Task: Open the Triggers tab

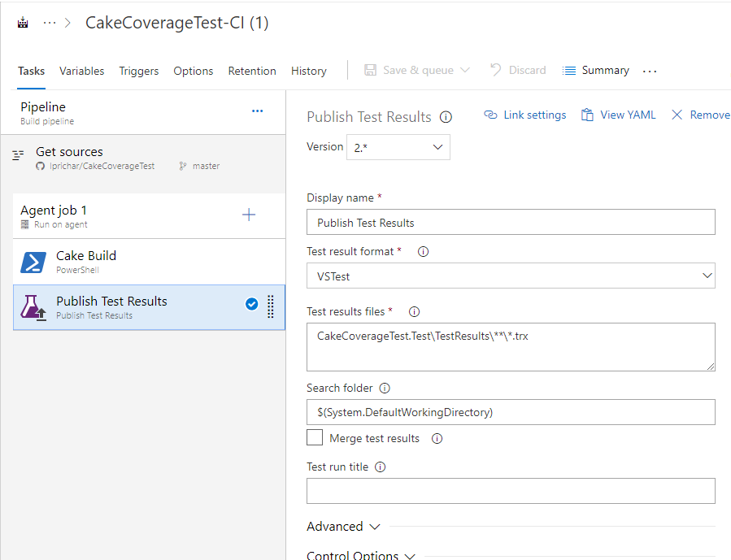Action: pyautogui.click(x=139, y=71)
